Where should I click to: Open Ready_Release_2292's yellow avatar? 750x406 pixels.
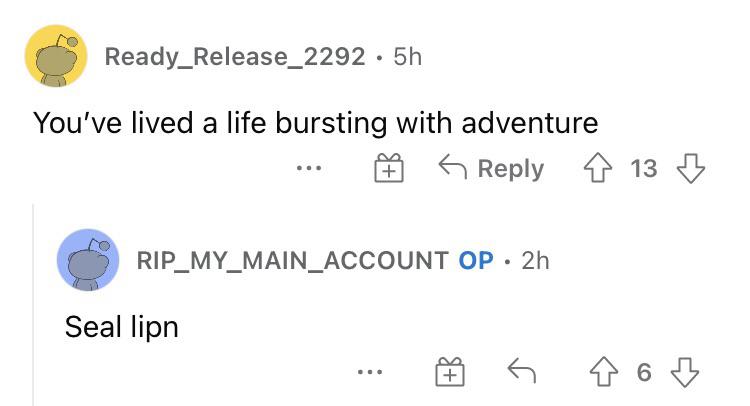(x=56, y=57)
